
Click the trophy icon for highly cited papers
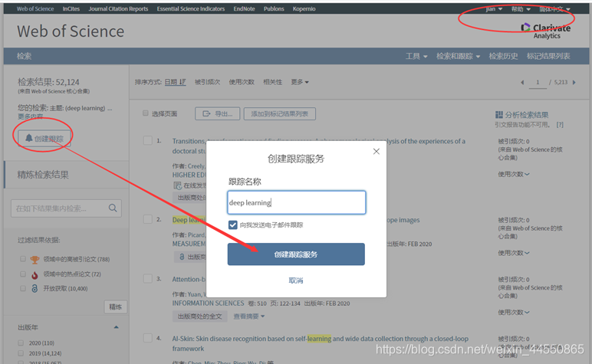click(35, 260)
